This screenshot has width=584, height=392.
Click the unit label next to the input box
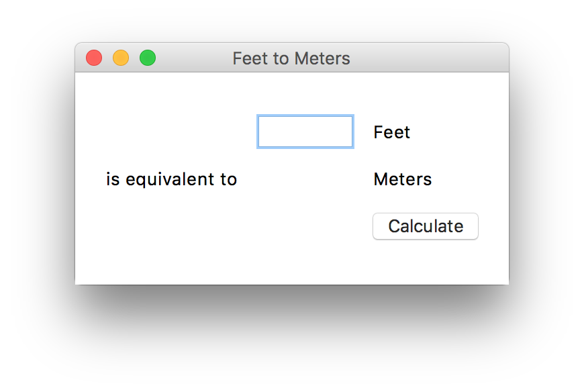click(391, 132)
